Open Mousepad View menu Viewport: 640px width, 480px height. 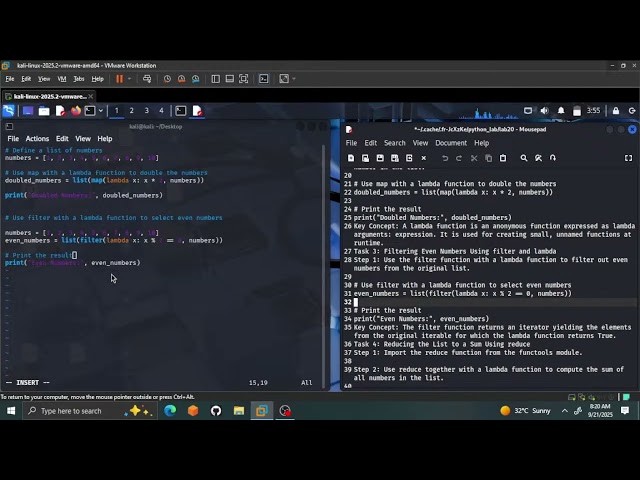coord(420,143)
